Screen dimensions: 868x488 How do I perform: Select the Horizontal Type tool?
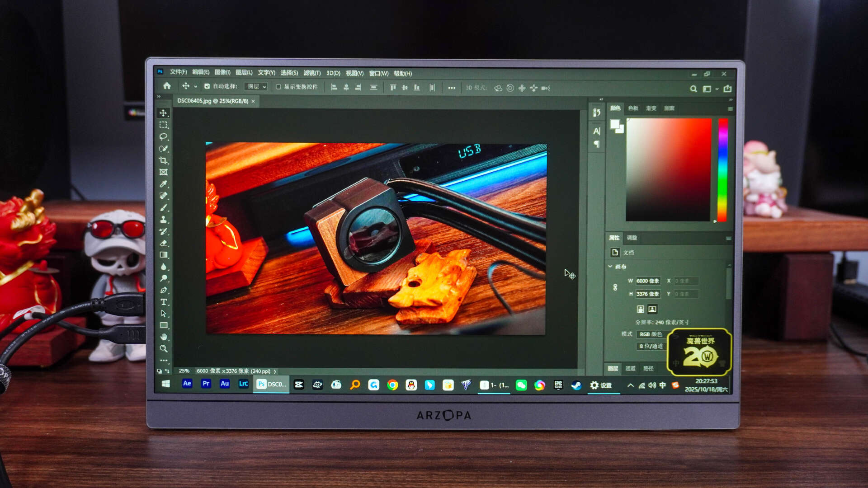click(x=163, y=302)
